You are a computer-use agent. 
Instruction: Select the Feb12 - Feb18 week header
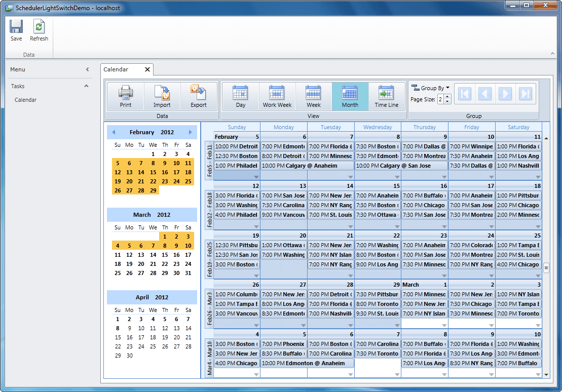(209, 210)
